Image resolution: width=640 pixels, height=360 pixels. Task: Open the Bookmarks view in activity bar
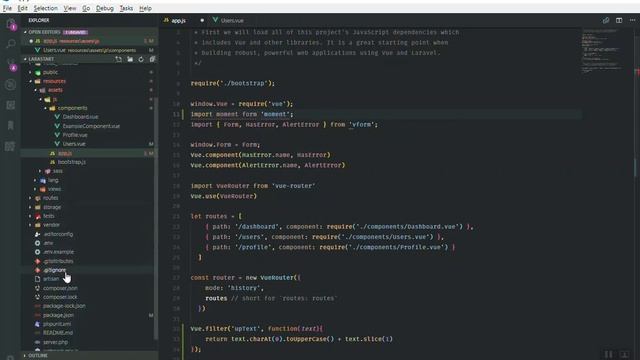[11, 125]
